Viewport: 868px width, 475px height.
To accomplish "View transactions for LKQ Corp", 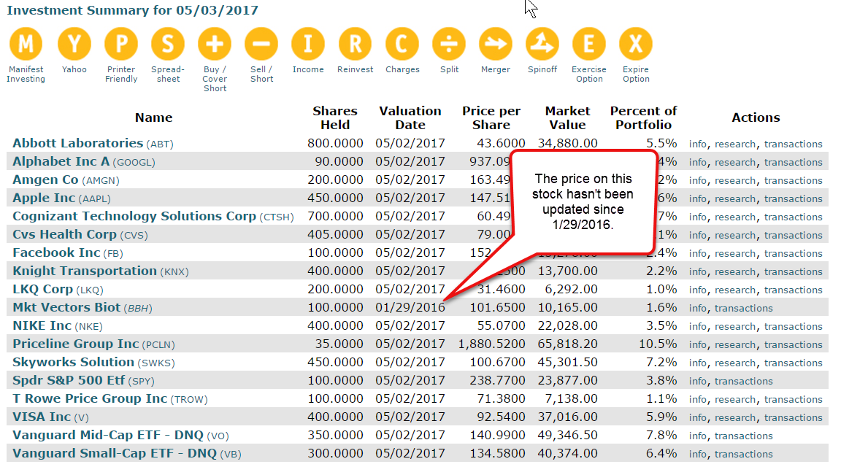I will click(794, 290).
